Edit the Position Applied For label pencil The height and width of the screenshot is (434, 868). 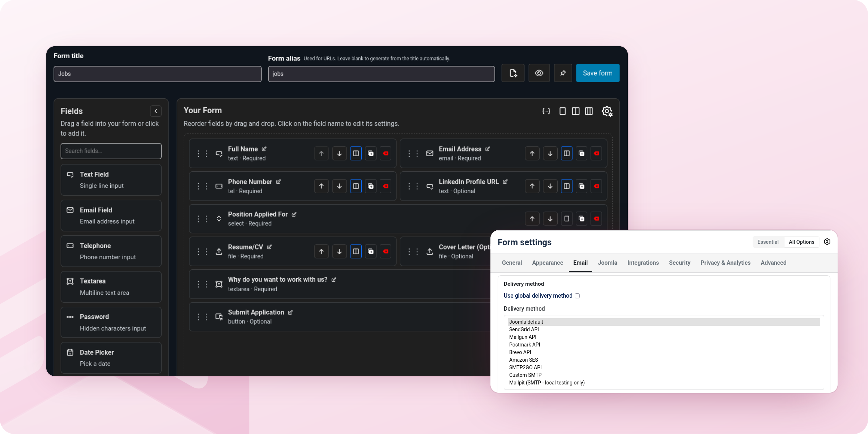pyautogui.click(x=294, y=214)
